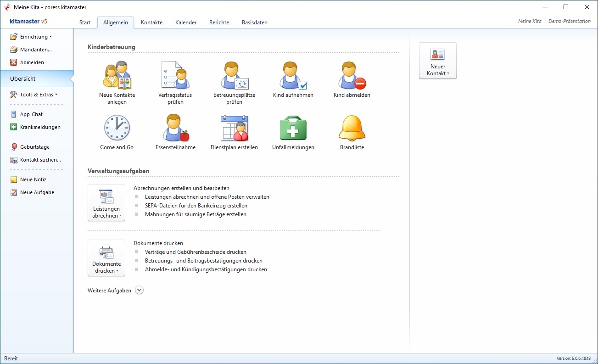This screenshot has height=364, width=598.
Task: Click the Kontakt suchen icon
Action: tap(14, 160)
